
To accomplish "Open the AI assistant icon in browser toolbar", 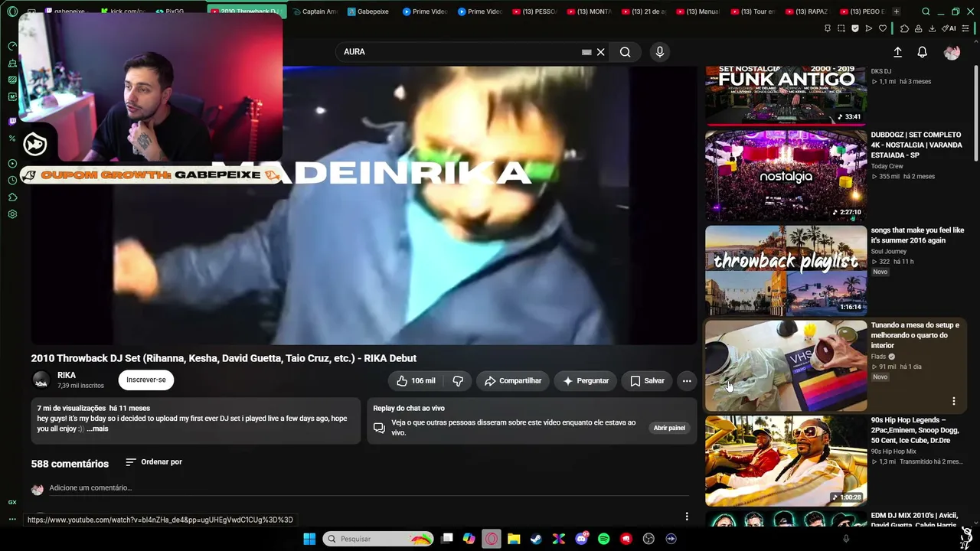I will pyautogui.click(x=950, y=28).
